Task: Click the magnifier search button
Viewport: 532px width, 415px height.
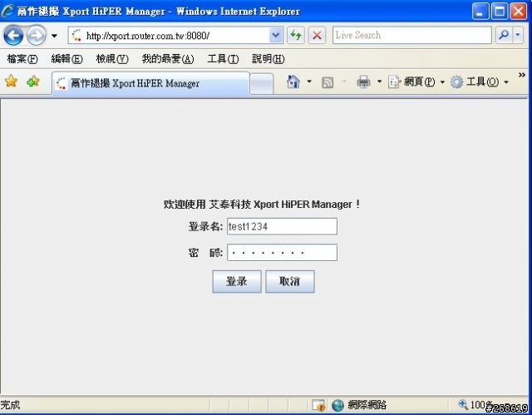Action: 504,35
